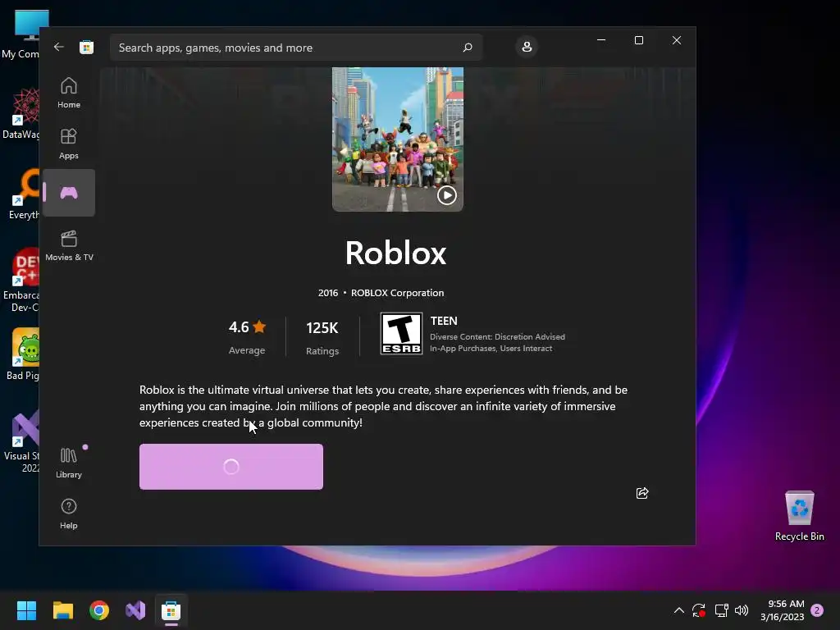
Task: Click in the Search apps field
Action: [296, 48]
